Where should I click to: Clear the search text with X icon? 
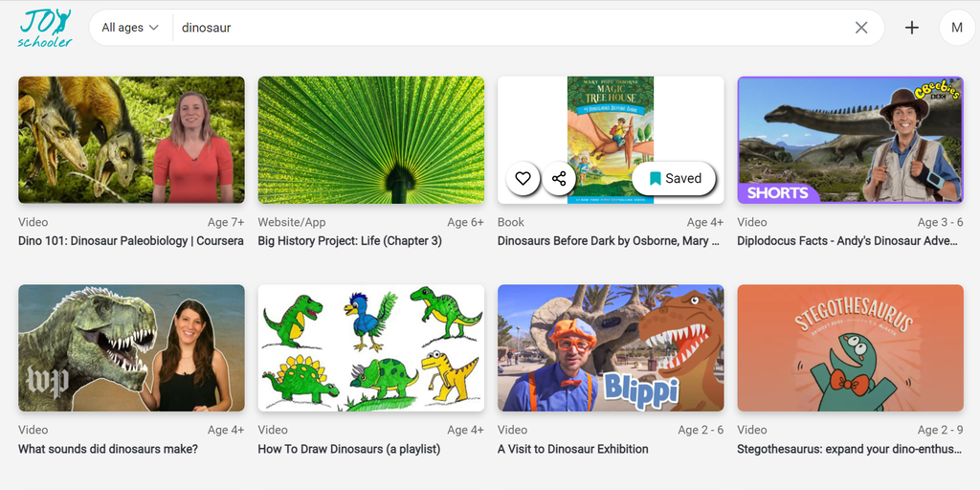pyautogui.click(x=861, y=28)
